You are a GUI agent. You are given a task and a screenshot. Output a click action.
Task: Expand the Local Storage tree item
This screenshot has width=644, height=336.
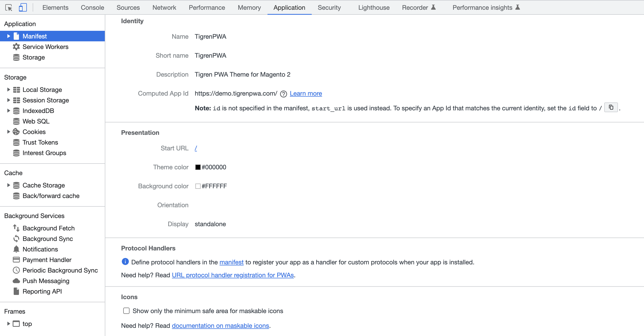coord(8,90)
